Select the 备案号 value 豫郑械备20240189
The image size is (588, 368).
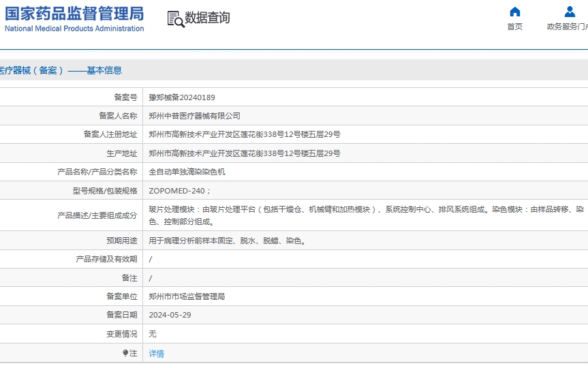[x=182, y=97]
